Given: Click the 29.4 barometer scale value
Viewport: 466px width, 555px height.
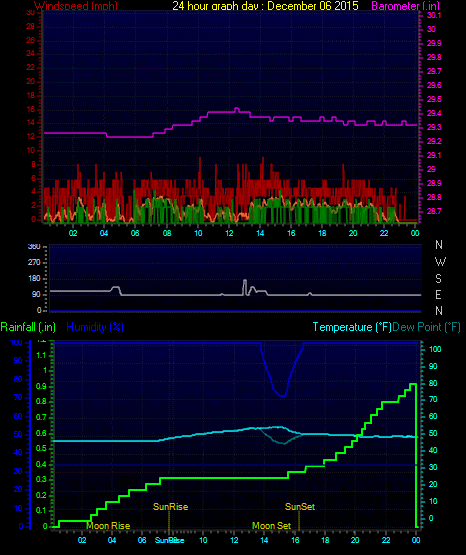Looking at the screenshot, I should coord(434,113).
